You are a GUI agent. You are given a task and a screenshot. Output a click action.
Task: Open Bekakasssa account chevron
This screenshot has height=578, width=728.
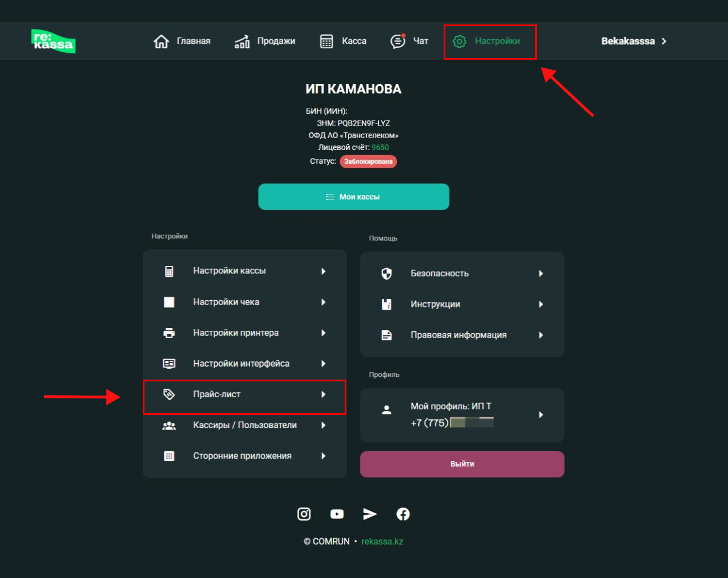664,41
